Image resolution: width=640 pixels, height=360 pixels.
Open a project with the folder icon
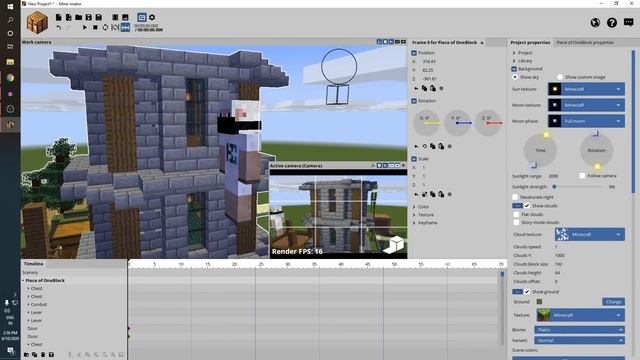(x=78, y=17)
